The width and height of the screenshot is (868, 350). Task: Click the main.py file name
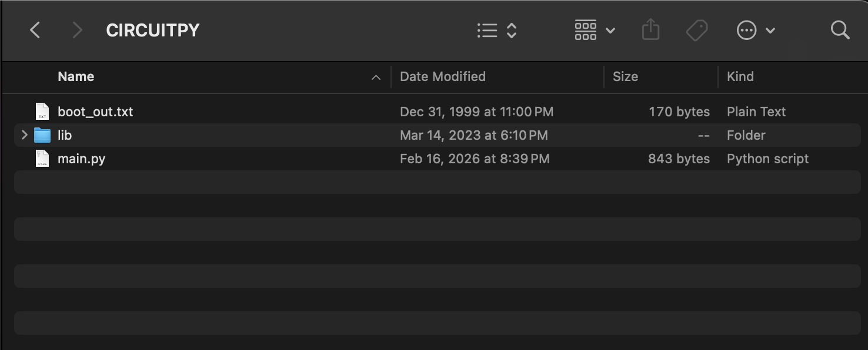(x=81, y=159)
